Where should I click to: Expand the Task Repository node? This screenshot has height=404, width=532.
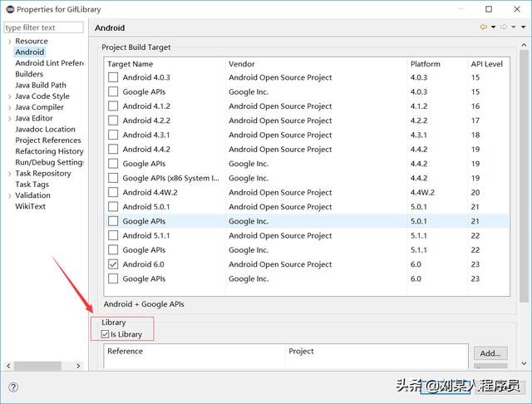[x=9, y=174]
